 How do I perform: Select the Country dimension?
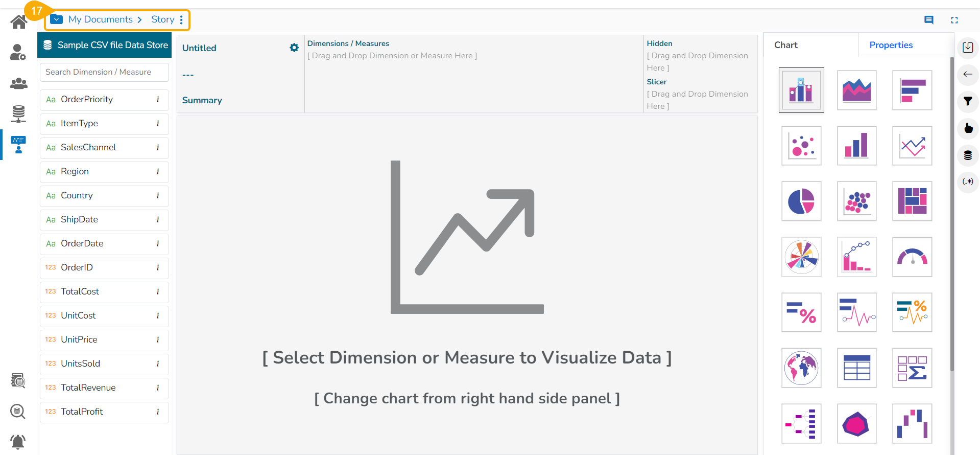click(x=77, y=195)
